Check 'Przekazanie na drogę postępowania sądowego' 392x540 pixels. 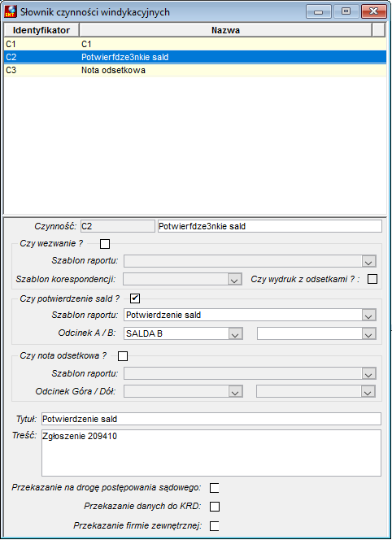point(214,488)
